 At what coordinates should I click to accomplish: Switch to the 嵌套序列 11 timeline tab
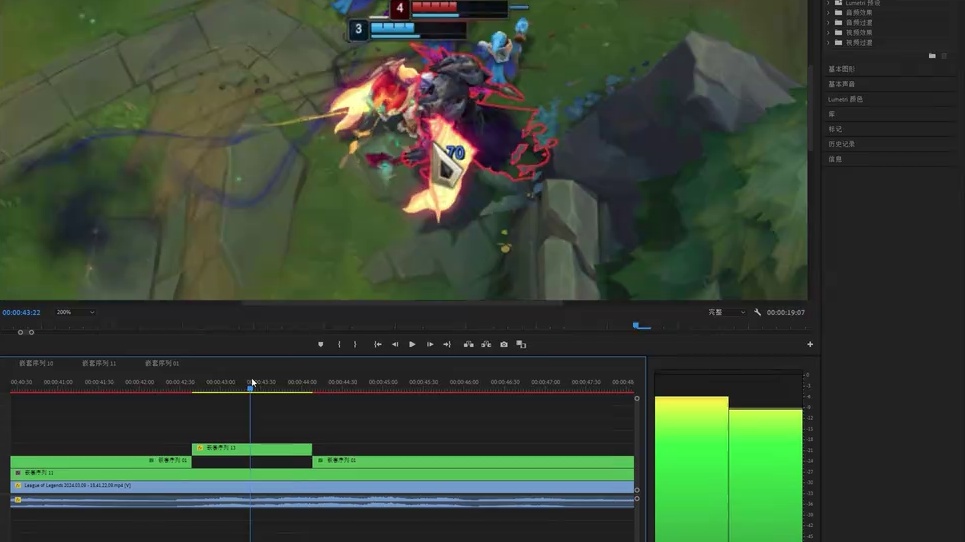point(98,364)
